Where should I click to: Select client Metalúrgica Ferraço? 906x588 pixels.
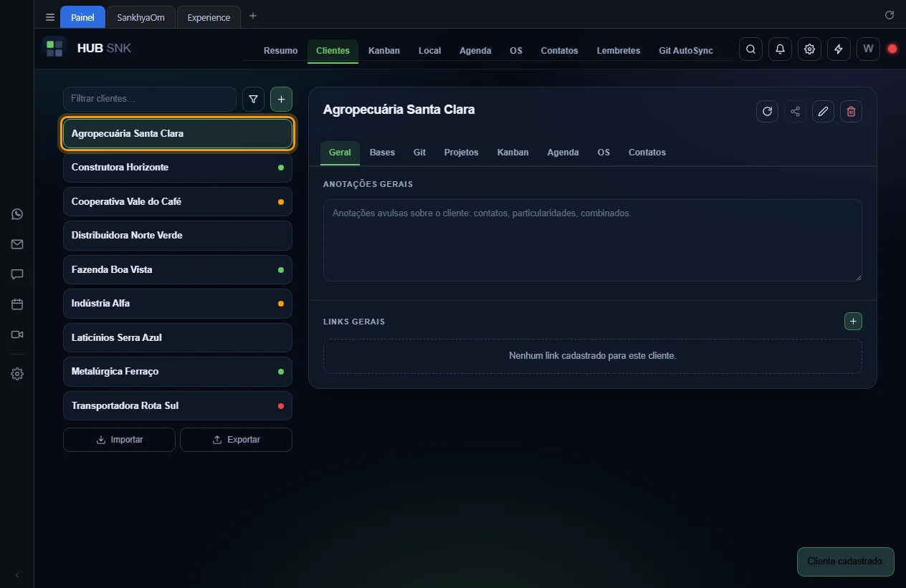pos(178,372)
